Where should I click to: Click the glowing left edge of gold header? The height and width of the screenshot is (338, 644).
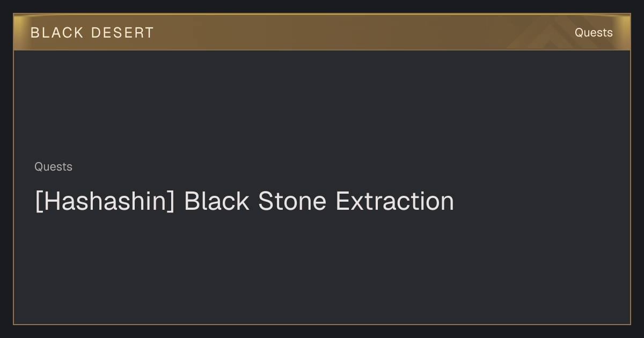point(18,32)
